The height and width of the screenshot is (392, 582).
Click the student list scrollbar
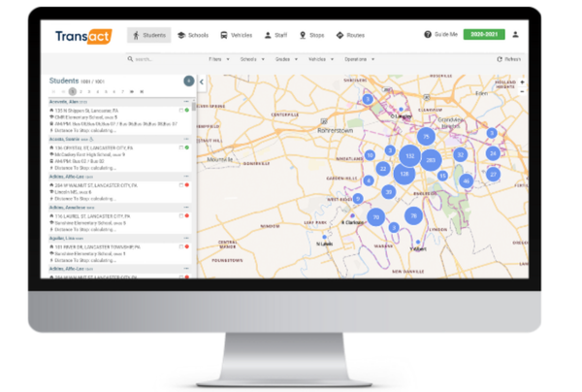point(194,108)
